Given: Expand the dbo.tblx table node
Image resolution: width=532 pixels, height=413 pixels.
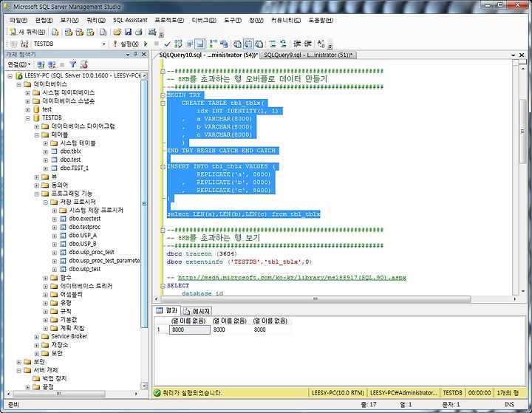Looking at the screenshot, I should [x=46, y=151].
